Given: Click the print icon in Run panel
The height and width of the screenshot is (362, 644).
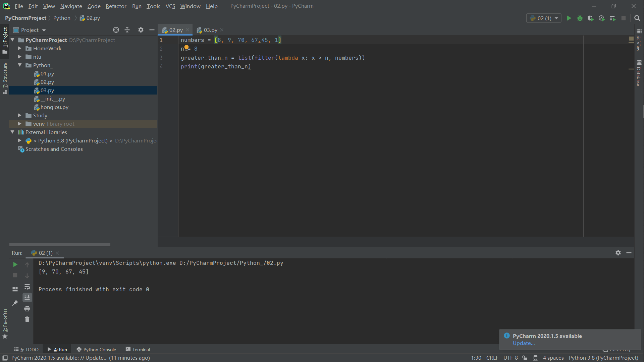Looking at the screenshot, I should (x=27, y=308).
